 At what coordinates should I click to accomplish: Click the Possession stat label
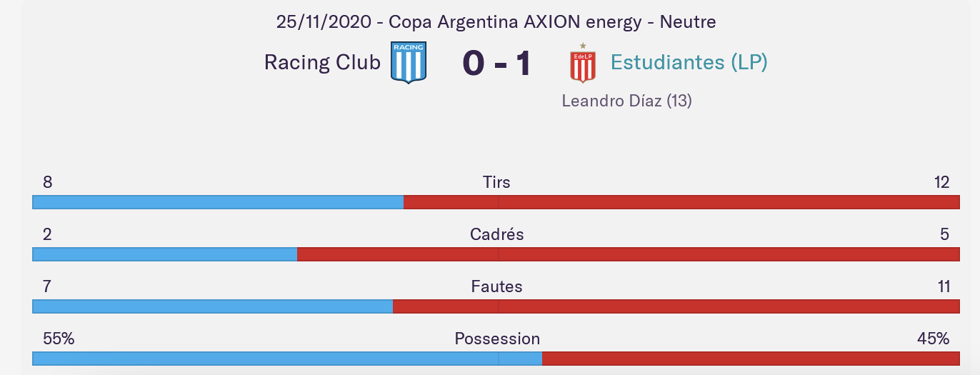coord(497,339)
